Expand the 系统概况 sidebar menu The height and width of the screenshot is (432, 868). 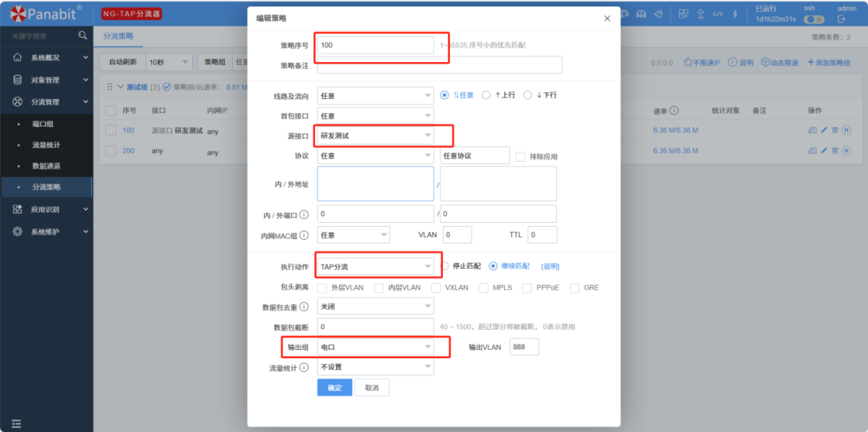[47, 58]
